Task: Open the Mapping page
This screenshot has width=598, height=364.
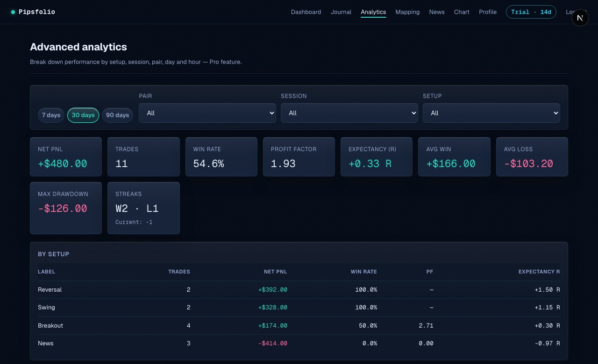Action: 407,12
